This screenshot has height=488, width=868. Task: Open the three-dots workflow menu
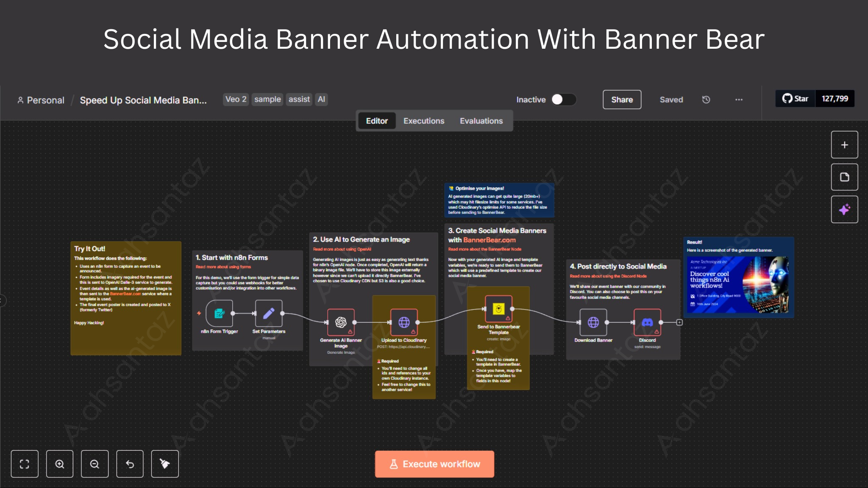[x=739, y=100]
